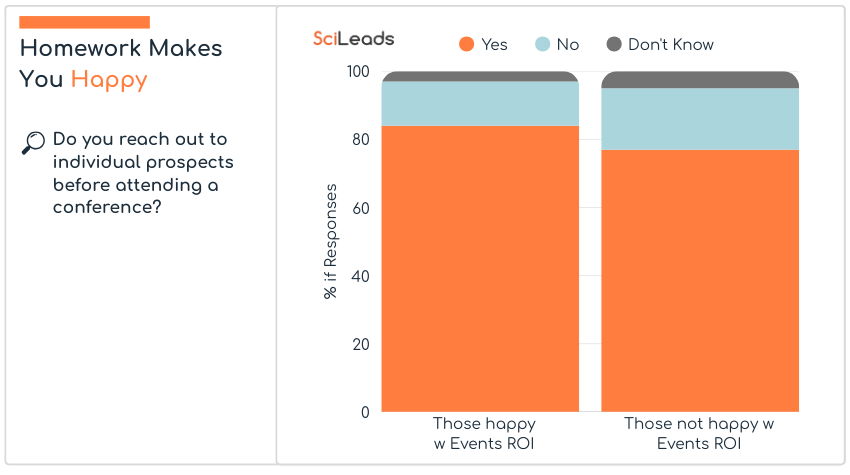Toggle the gray Don't Know legend dot

(x=614, y=44)
